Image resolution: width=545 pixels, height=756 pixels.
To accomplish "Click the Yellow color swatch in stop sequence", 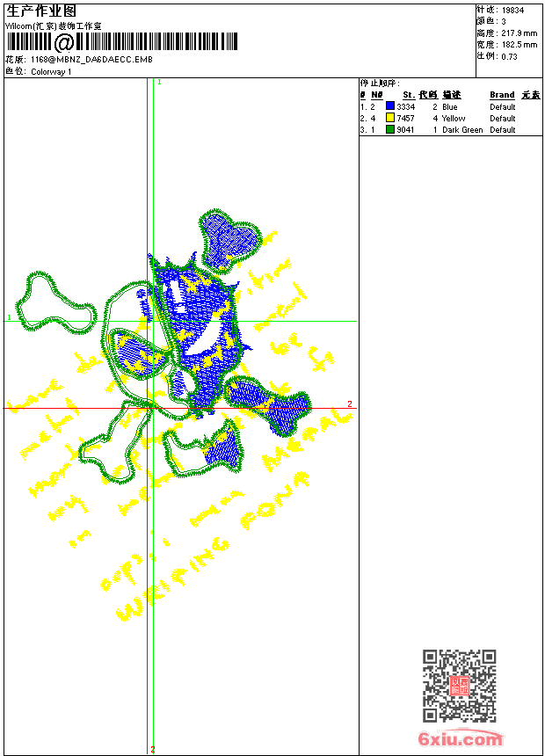I will click(390, 118).
